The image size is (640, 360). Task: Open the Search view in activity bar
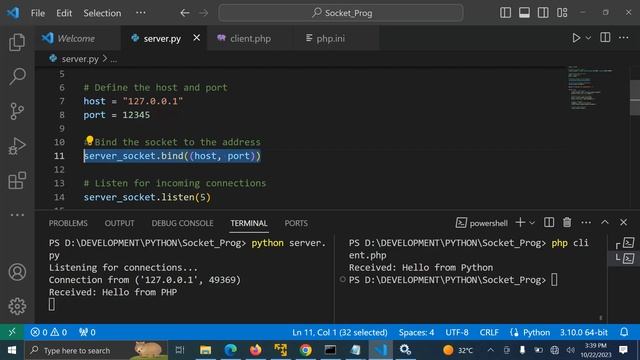(x=17, y=76)
